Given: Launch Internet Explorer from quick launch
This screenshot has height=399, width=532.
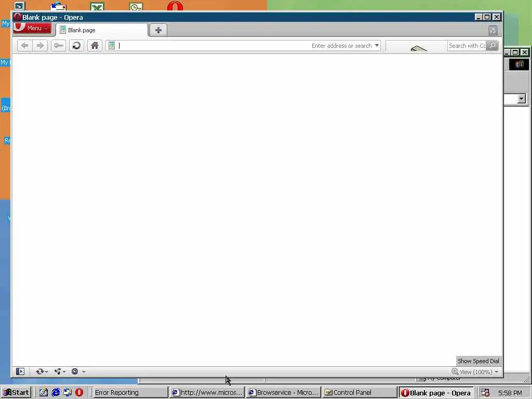Looking at the screenshot, I should point(56,393).
